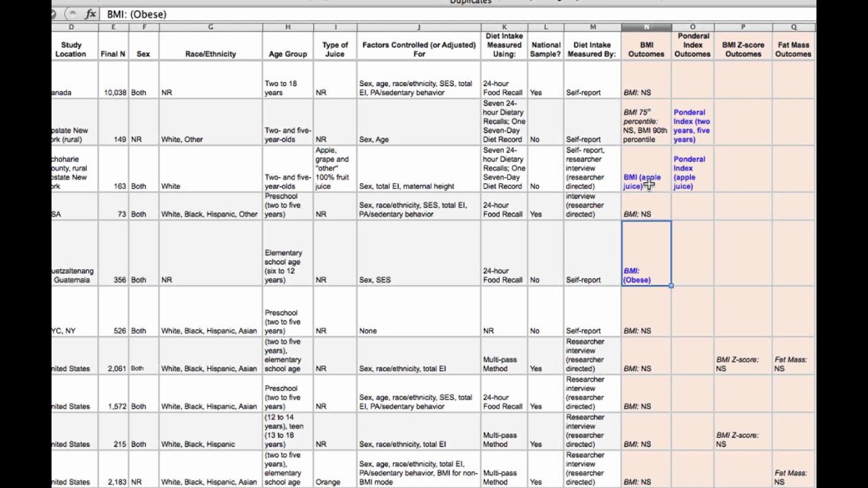The height and width of the screenshot is (488, 868).
Task: Select column Q header
Action: (793, 27)
